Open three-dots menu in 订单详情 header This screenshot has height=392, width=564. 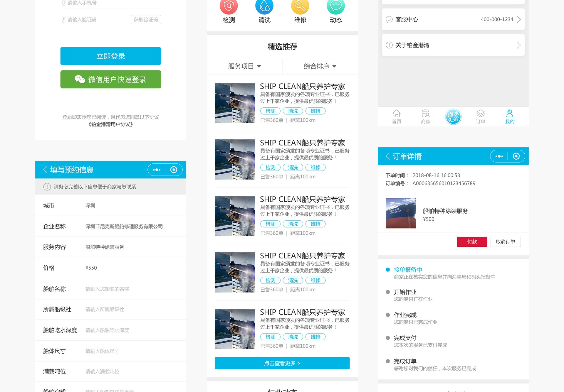pyautogui.click(x=499, y=156)
